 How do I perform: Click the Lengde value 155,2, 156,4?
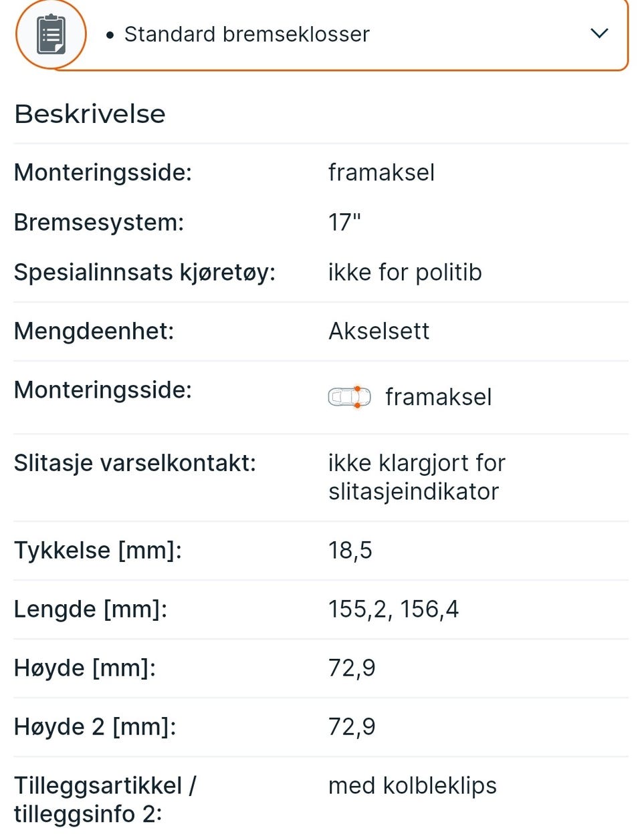coord(393,609)
